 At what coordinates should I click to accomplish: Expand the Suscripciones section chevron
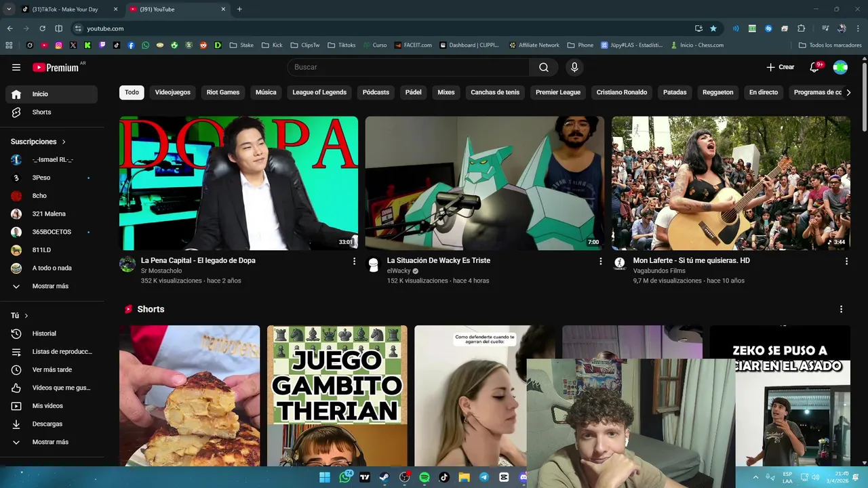(x=64, y=142)
